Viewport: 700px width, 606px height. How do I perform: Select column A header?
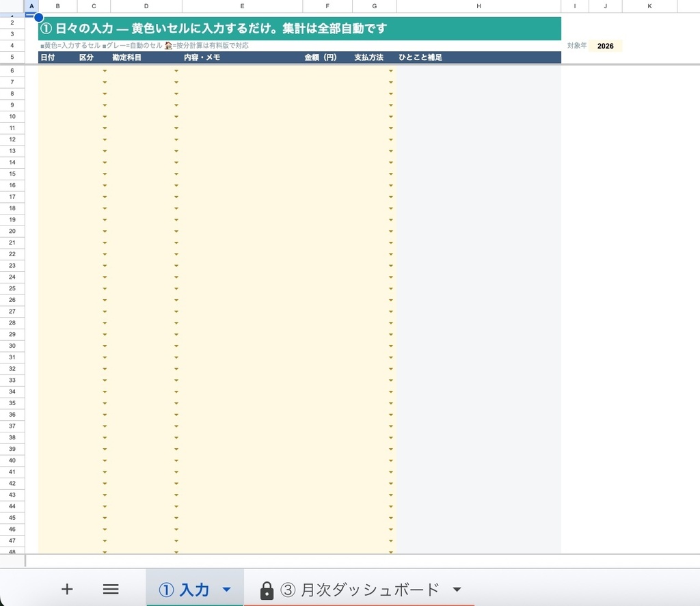(31, 6)
